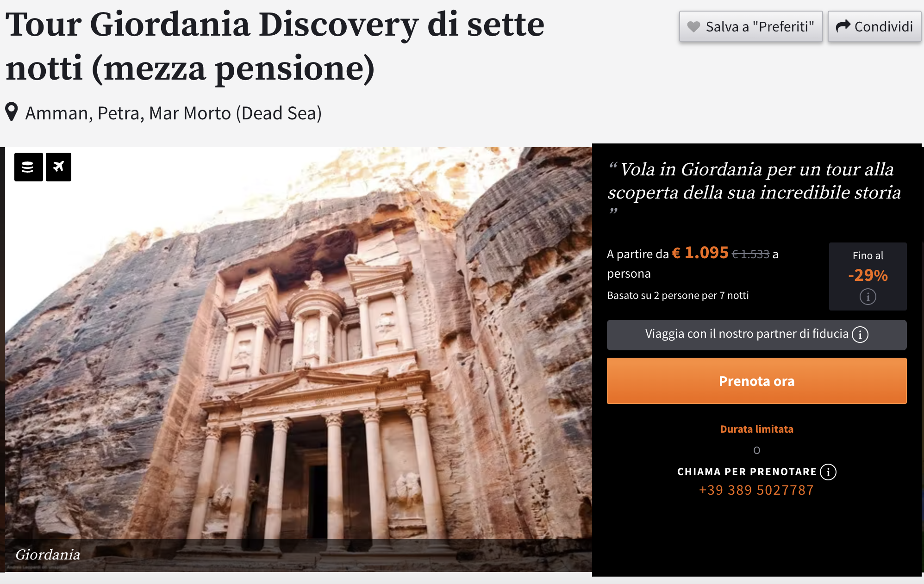Click the airplane flight-included icon
This screenshot has height=584, width=924.
[58, 167]
